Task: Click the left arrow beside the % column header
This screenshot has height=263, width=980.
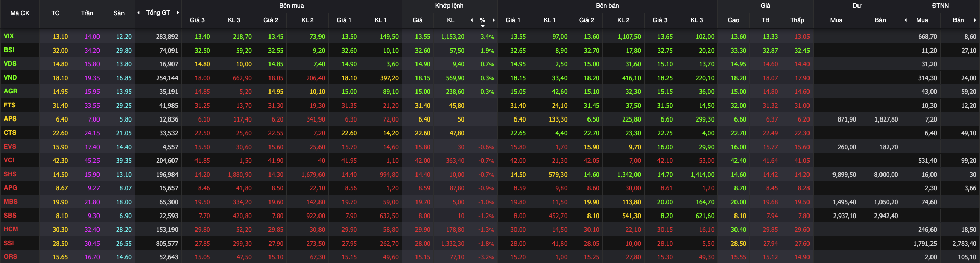Action: [472, 20]
